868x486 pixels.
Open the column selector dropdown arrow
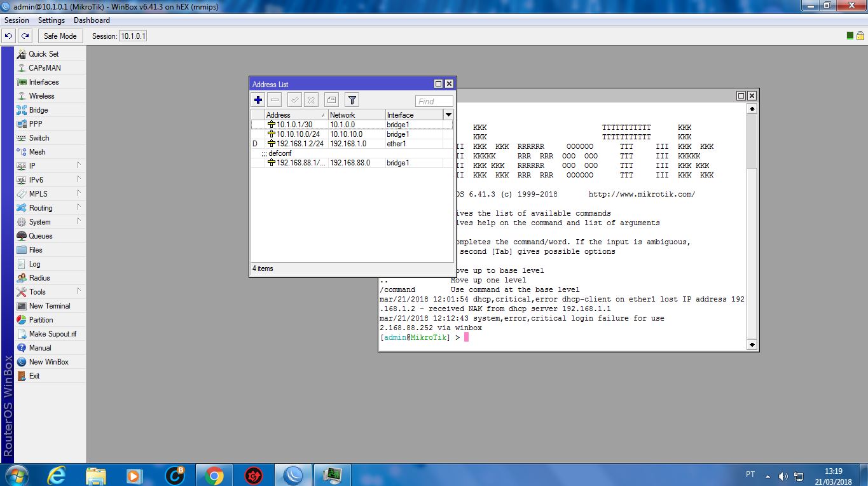[448, 115]
